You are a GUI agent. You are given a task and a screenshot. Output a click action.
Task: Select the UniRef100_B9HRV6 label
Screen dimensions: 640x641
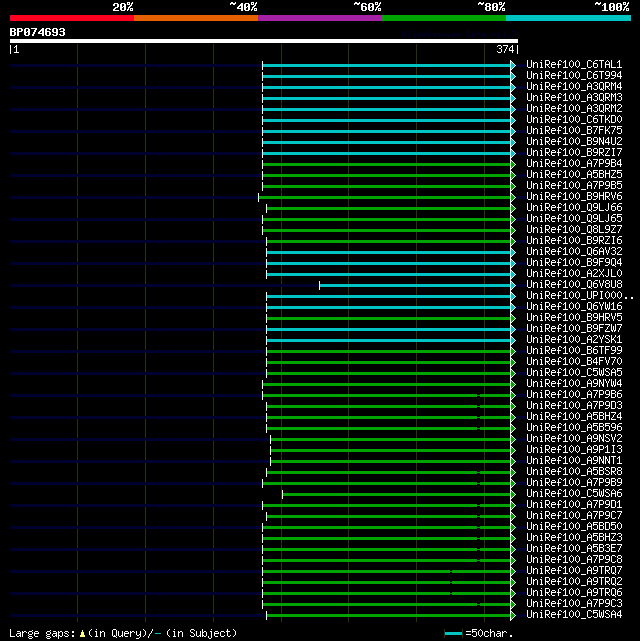click(574, 197)
